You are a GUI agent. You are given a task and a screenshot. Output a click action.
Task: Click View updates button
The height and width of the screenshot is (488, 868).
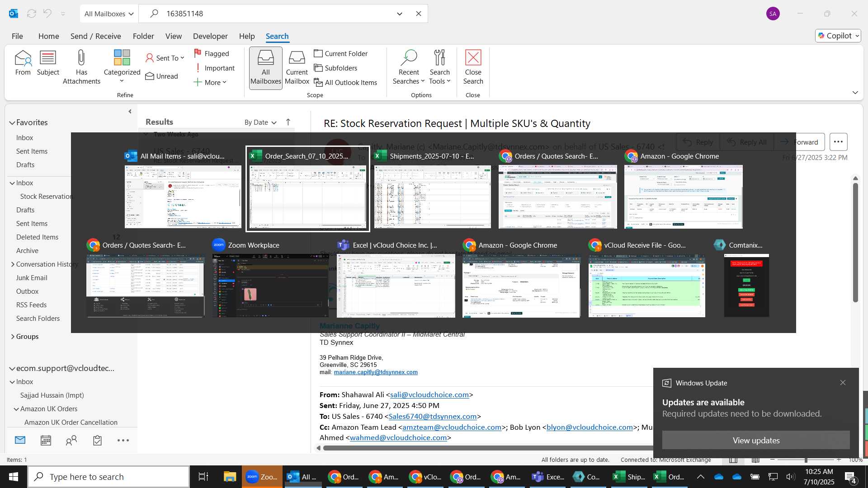click(756, 440)
